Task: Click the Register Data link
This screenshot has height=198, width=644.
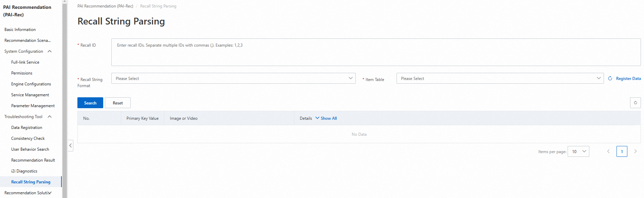Action: click(628, 79)
